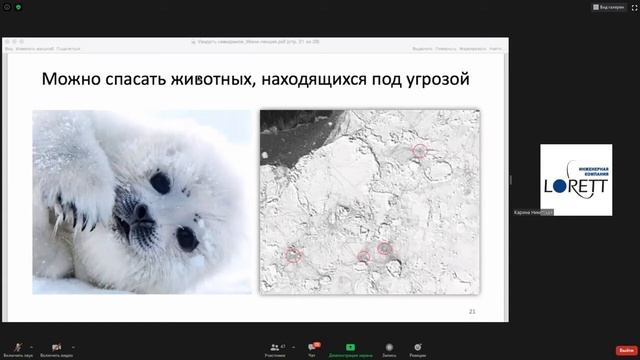Open audio options arrow beside microphone

32,347
